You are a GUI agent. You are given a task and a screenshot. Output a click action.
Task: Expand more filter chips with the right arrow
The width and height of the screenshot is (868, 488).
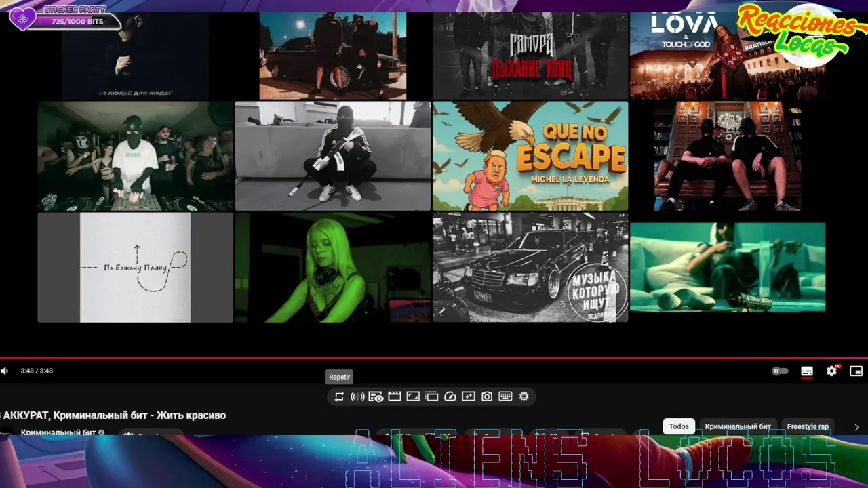(856, 427)
